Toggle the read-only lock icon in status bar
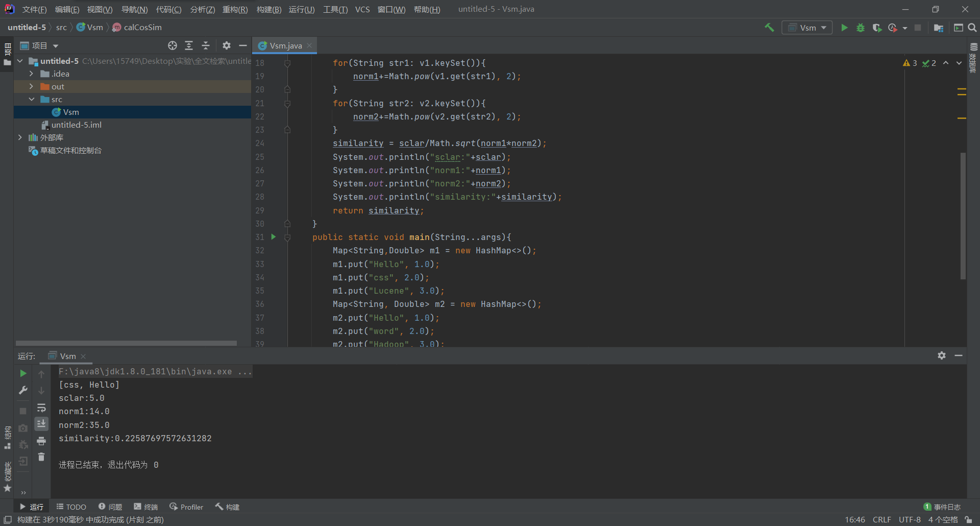The width and height of the screenshot is (980, 526). point(968,520)
